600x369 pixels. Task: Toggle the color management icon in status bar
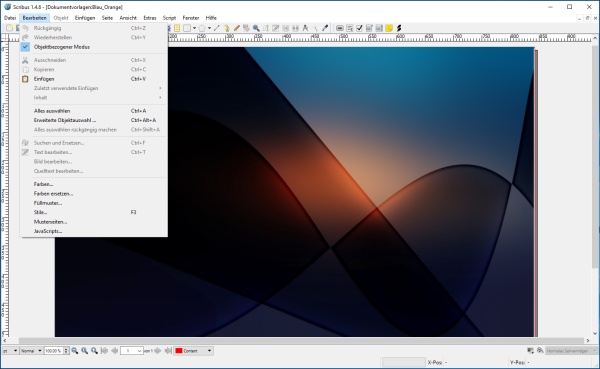point(530,351)
